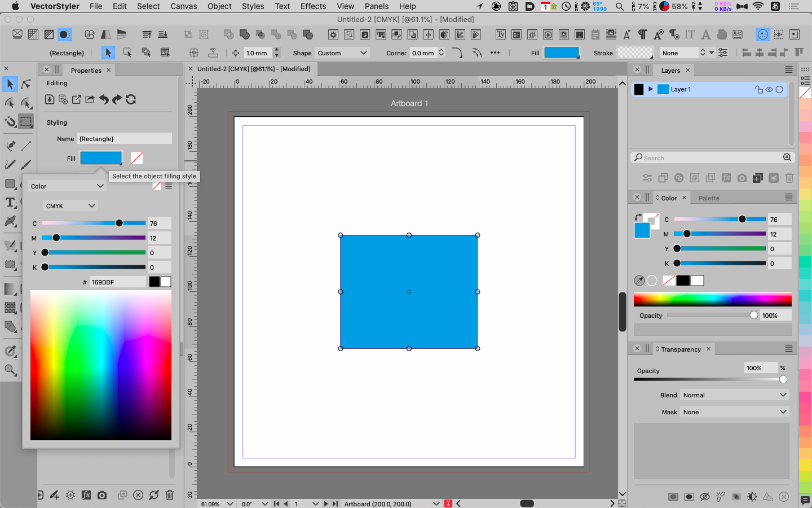The image size is (812, 508).
Task: Switch to the Palette tab
Action: click(x=709, y=198)
